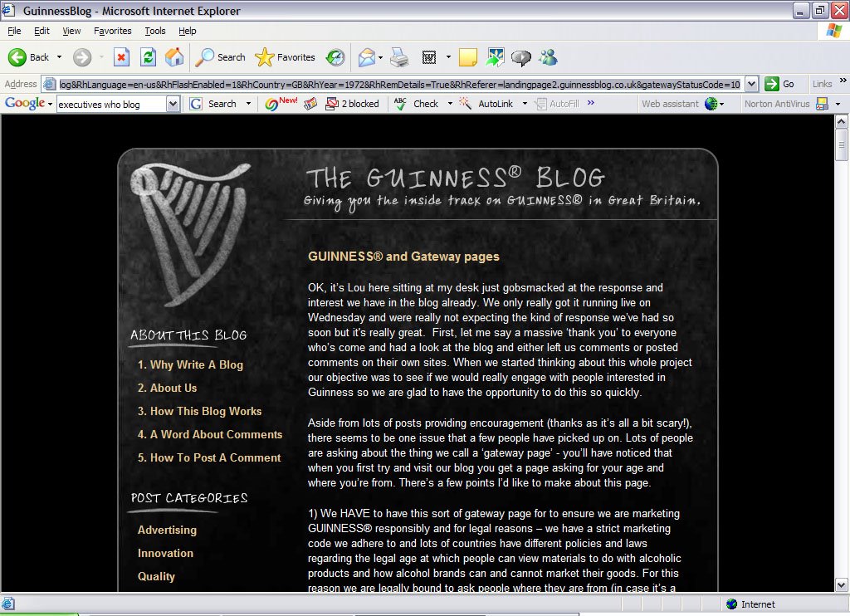
Task: Open the Edit menu
Action: (x=42, y=31)
